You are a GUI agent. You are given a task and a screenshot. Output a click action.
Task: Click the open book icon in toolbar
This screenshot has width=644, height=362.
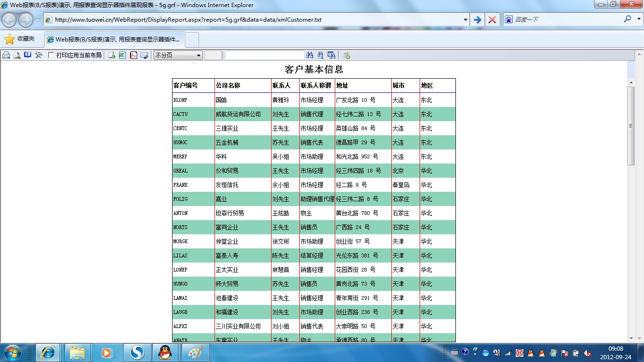[x=28, y=55]
